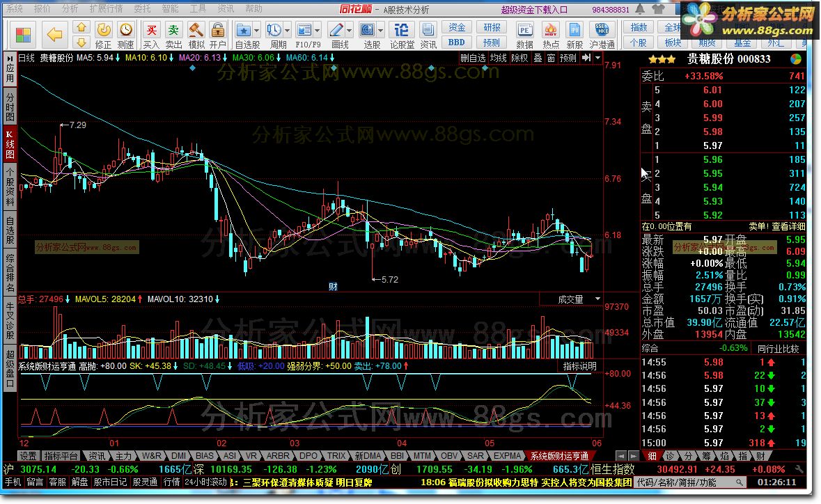Click the up arrow page icon
The image size is (821, 504).
point(81,27)
